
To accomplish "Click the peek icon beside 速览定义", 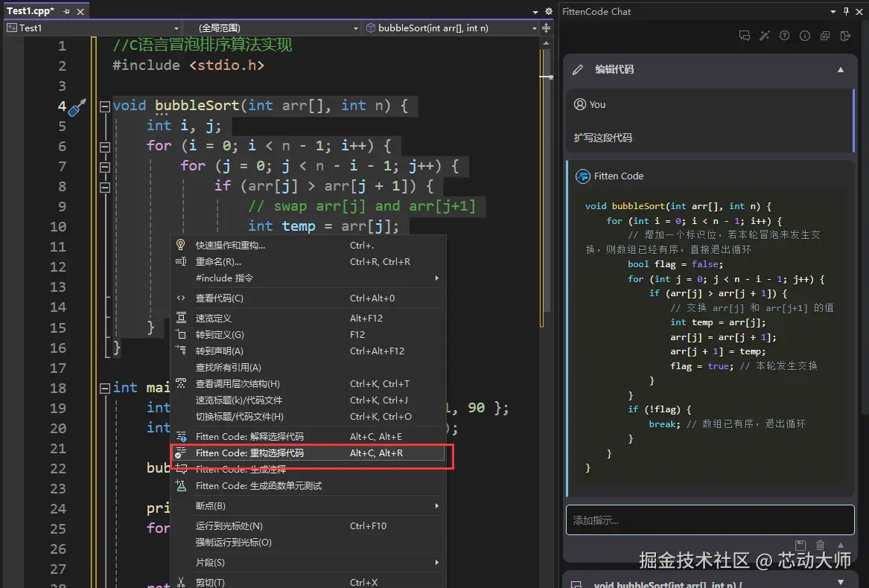I will point(181,318).
